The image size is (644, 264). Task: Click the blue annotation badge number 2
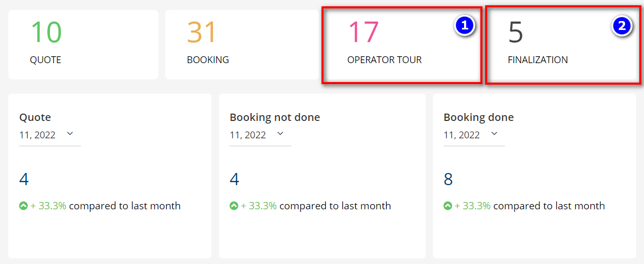tap(622, 26)
